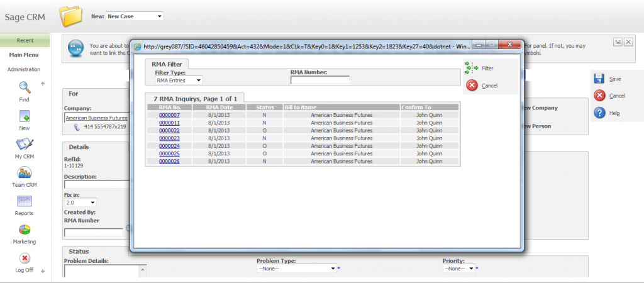Open the Marketing pie chart icon
Screen dimensions: 644x283
[x=25, y=230]
